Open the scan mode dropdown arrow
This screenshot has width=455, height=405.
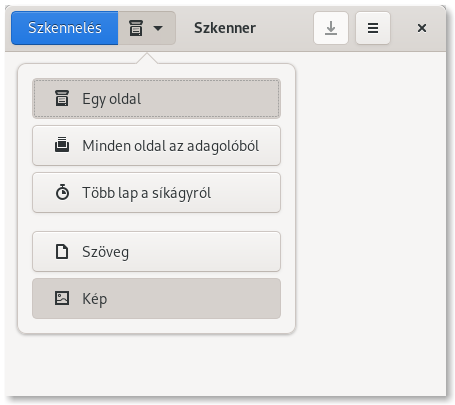[158, 28]
